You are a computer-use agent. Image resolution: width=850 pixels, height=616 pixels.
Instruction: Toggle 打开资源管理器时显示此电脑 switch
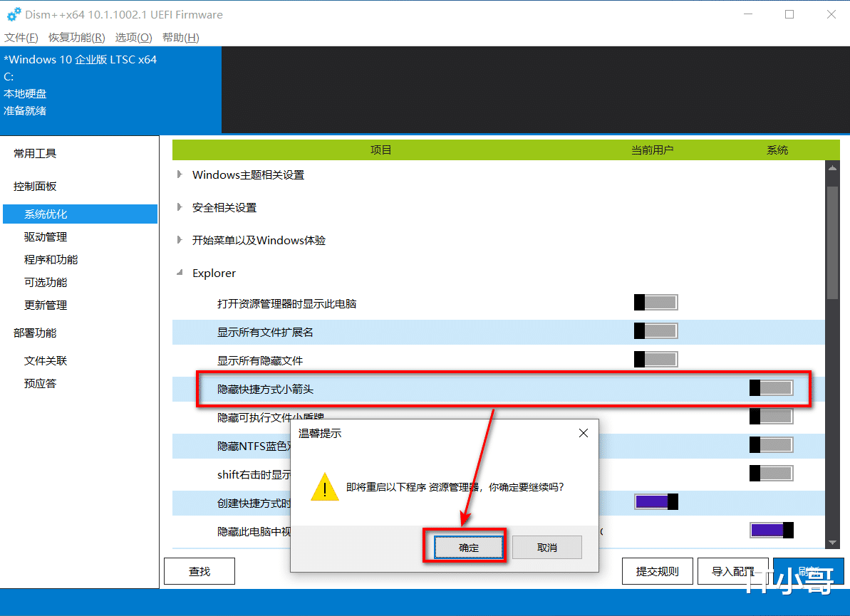click(655, 302)
